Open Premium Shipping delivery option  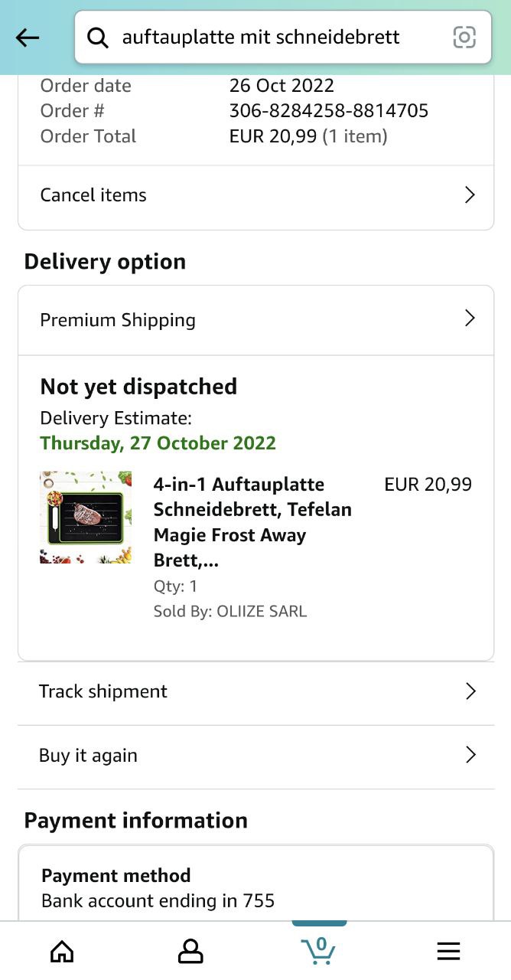pos(255,320)
